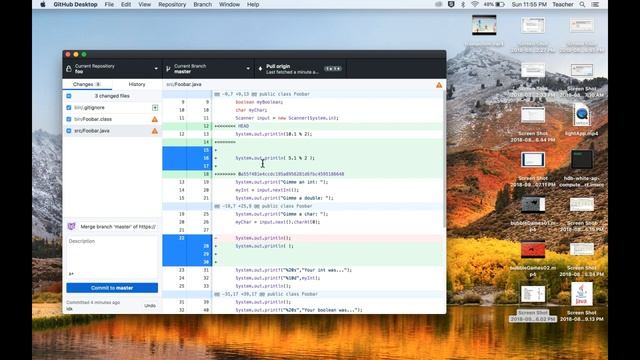Viewport: 640px width, 360px height.
Task: Click the lock icon beside Current Repository
Action: 69,69
